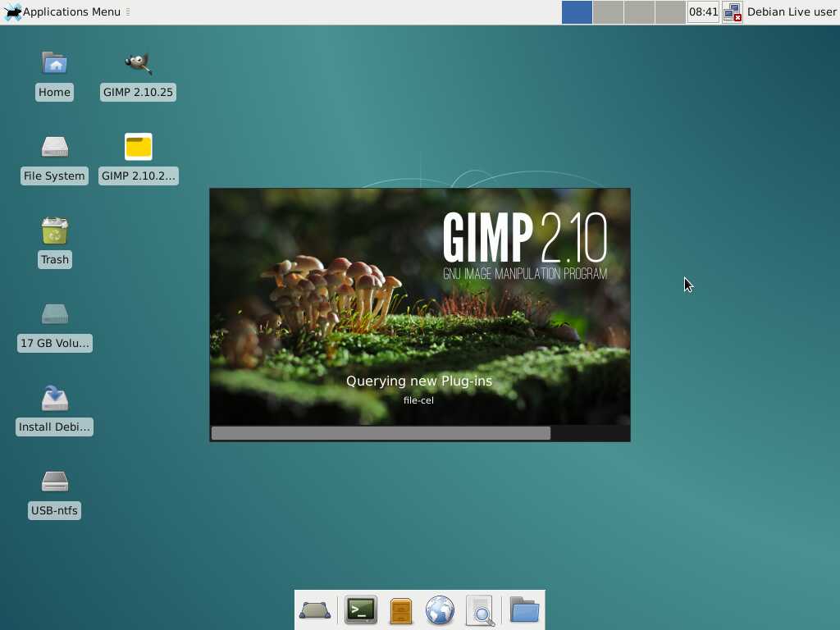840x630 pixels.
Task: Launch Terminal from the dock
Action: click(361, 610)
